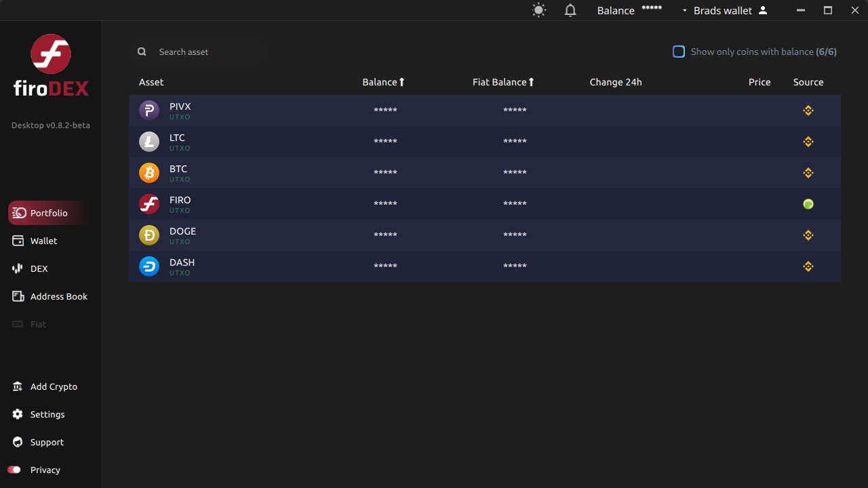The width and height of the screenshot is (868, 488).
Task: Select the FIRO asset name
Action: (180, 200)
